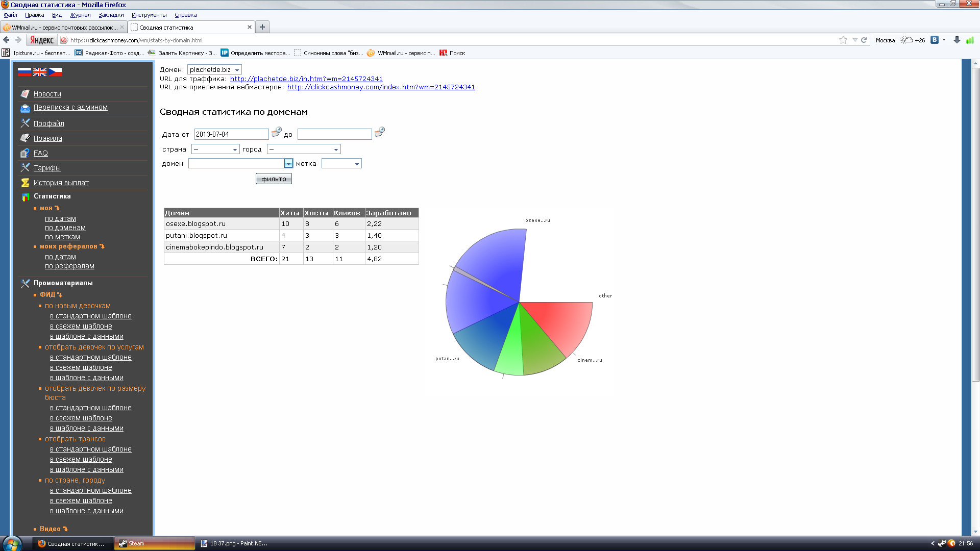Click the фильтр button
The image size is (980, 551).
point(274,179)
